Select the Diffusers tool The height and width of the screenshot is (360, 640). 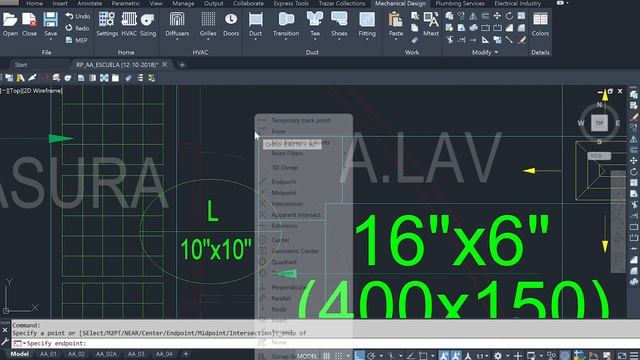pyautogui.click(x=177, y=23)
